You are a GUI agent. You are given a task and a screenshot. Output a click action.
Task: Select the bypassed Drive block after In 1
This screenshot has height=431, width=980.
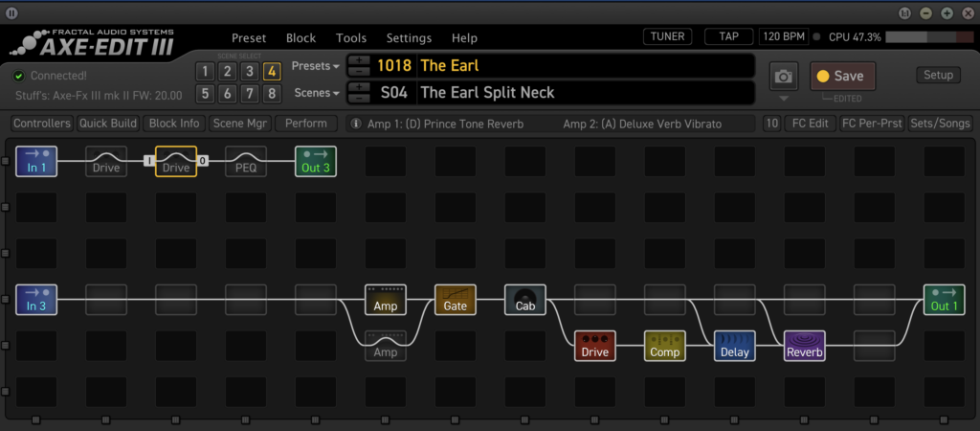[106, 162]
